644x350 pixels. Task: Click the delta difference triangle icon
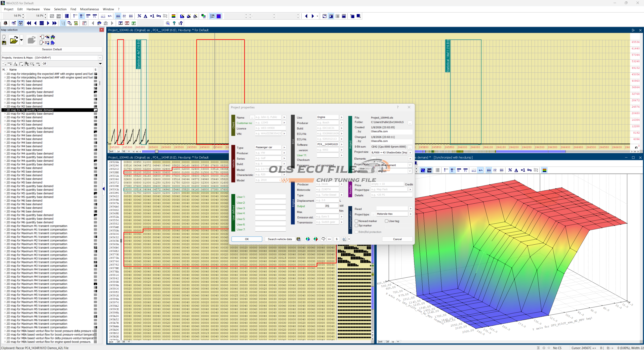pyautogui.click(x=145, y=16)
